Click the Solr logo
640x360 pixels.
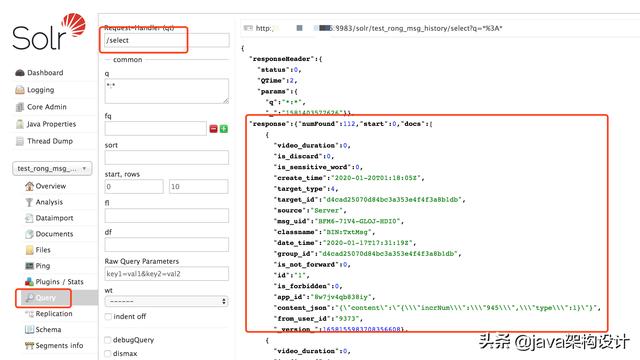49,32
